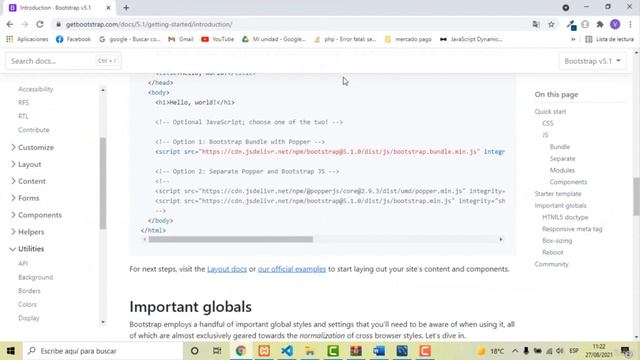640x360 pixels.
Task: Expand the Content sidebar section
Action: click(28, 181)
